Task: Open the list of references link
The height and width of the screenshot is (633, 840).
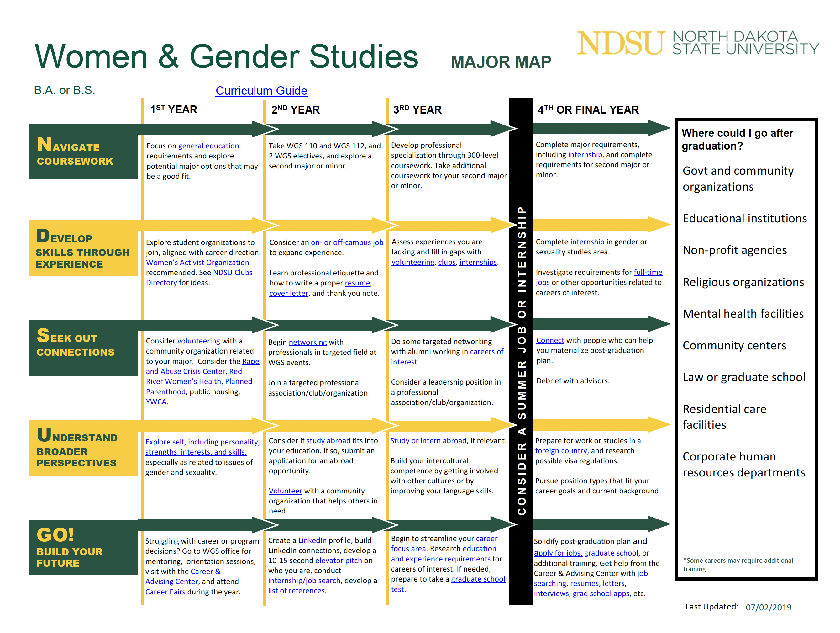Action: pyautogui.click(x=296, y=591)
